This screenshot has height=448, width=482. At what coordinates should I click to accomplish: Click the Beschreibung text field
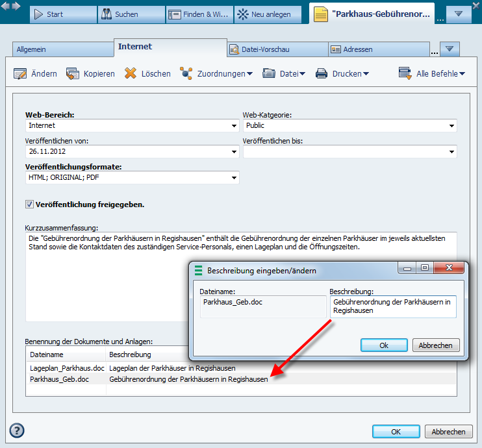[x=392, y=306]
